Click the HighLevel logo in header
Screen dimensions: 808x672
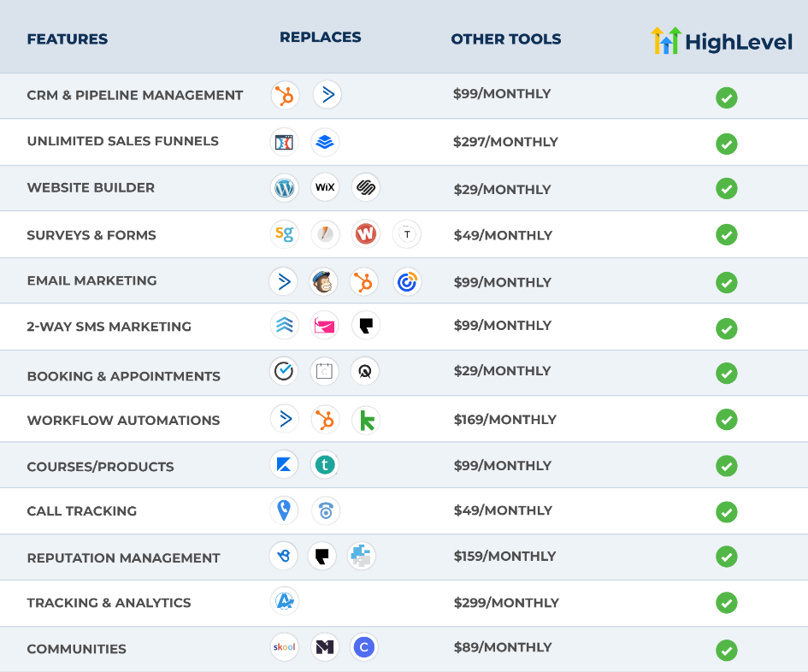tap(722, 41)
